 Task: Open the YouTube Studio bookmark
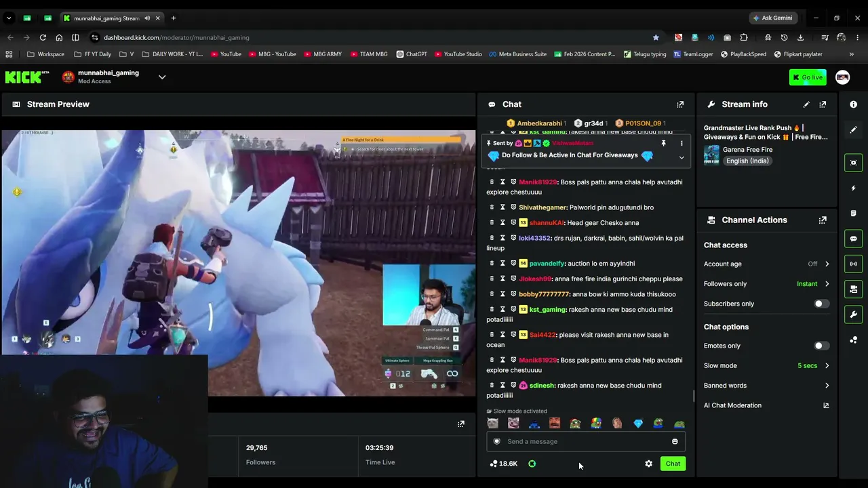click(x=458, y=54)
